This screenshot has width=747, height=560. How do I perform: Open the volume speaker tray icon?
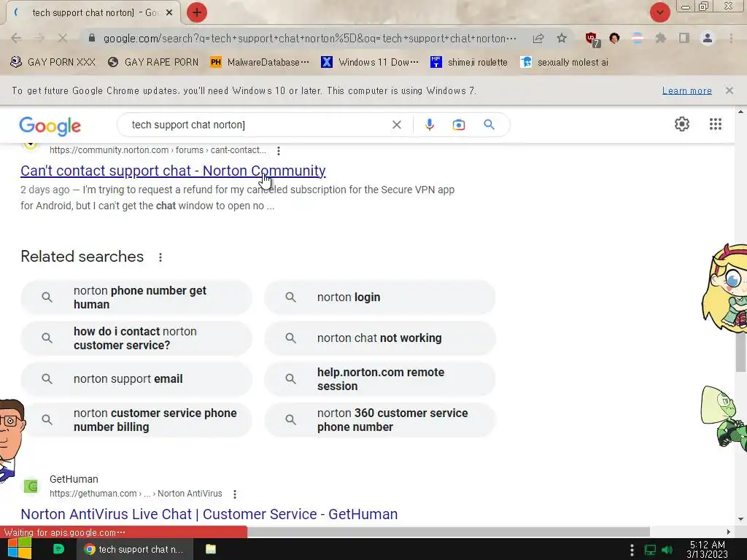[667, 550]
